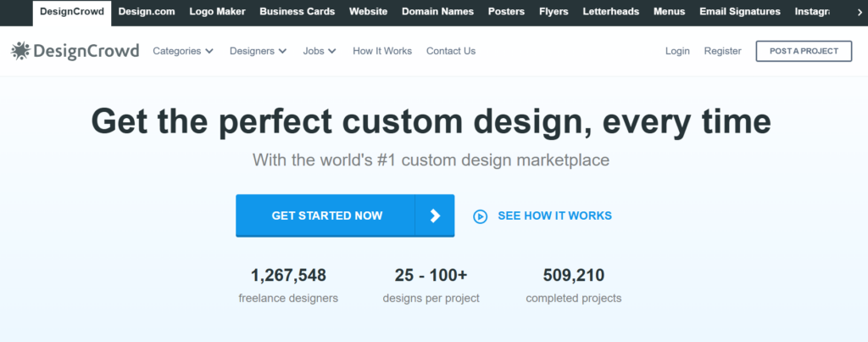Click the 509,210 completed projects figure

(574, 275)
